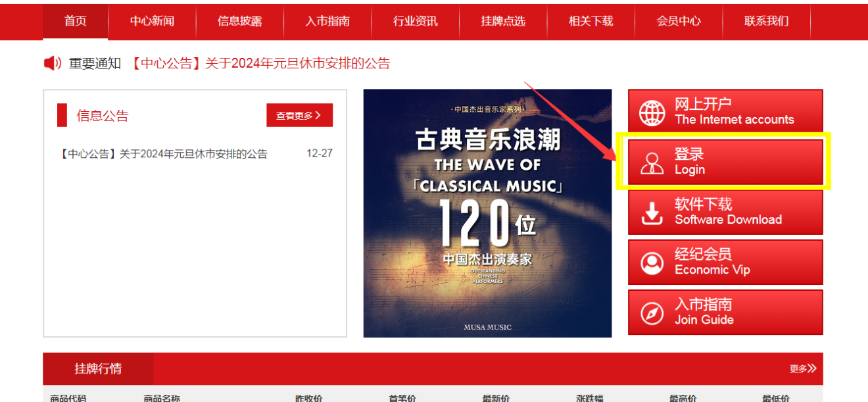
Task: Click the red speaker icon beside 重要通知
Action: [53, 63]
